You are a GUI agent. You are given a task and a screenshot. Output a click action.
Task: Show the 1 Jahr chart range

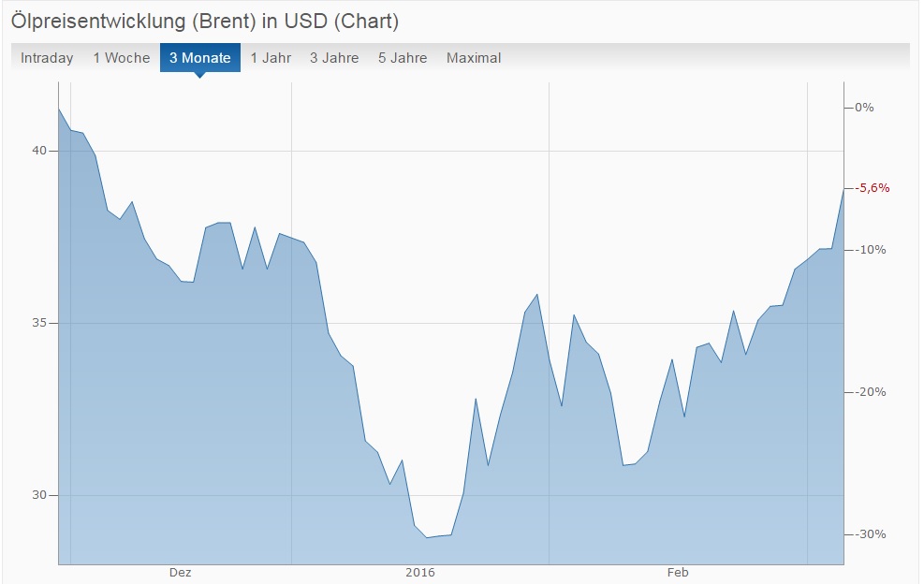click(271, 58)
